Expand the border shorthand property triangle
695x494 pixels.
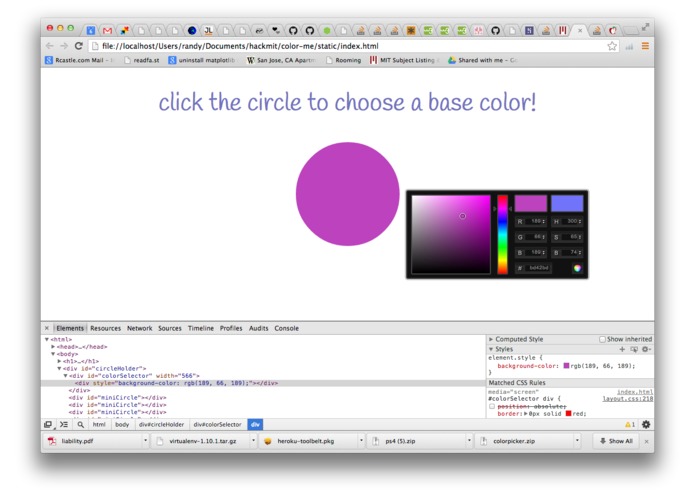[526, 414]
